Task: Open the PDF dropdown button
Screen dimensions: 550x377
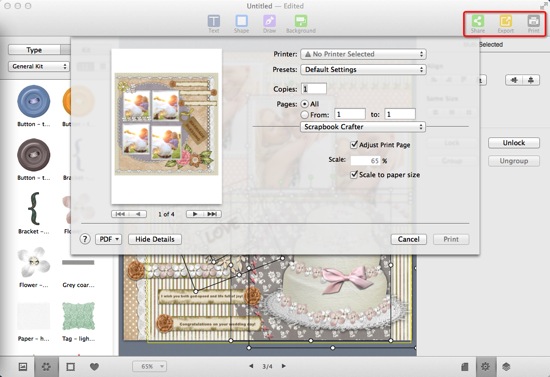Action: pos(109,239)
